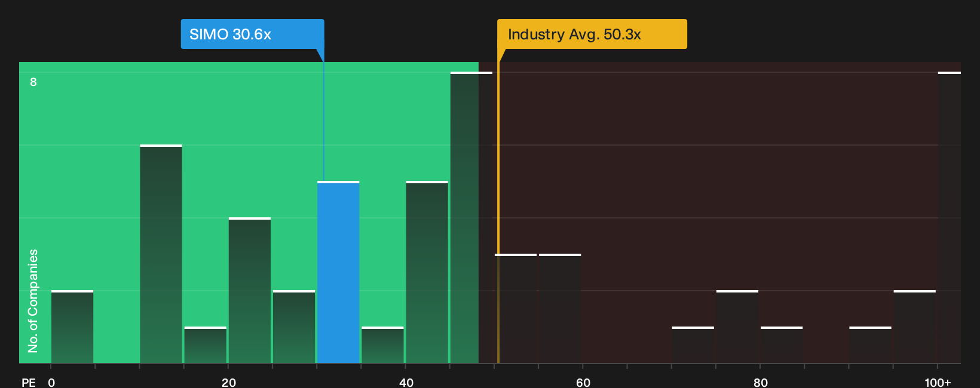Viewport: 980px width, 388px height.
Task: Click the No. of Companies axis title
Action: point(33,301)
